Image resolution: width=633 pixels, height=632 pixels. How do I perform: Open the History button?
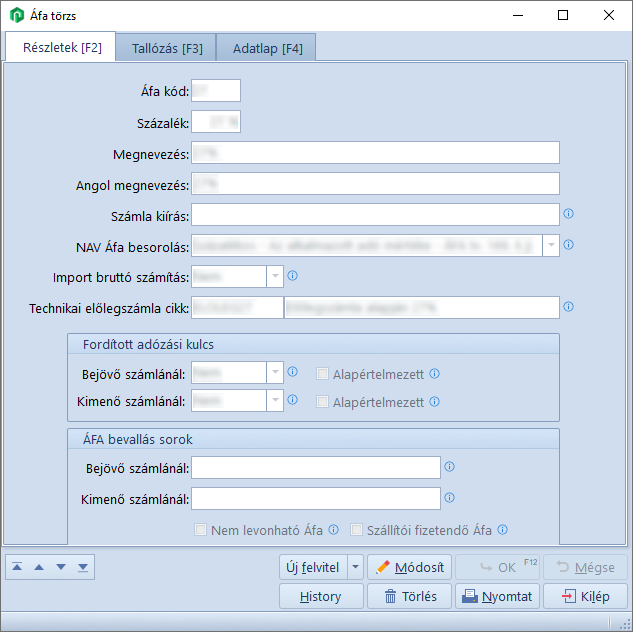pyautogui.click(x=320, y=596)
